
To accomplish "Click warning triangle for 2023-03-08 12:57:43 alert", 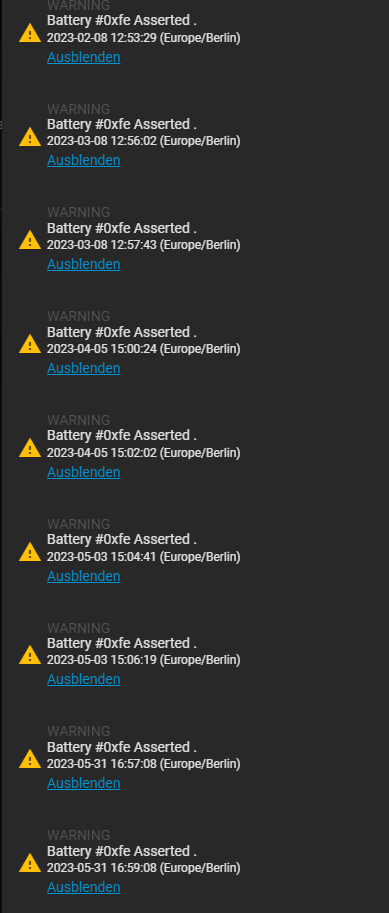I will (x=30, y=240).
